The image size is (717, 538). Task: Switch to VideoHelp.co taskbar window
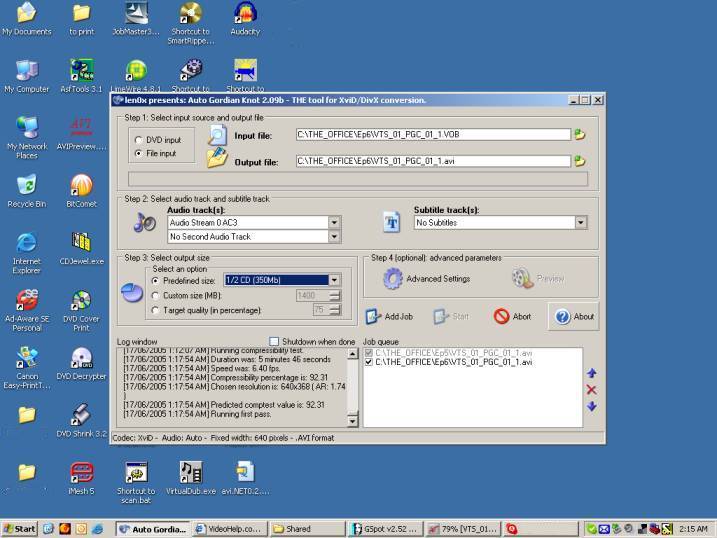229,529
